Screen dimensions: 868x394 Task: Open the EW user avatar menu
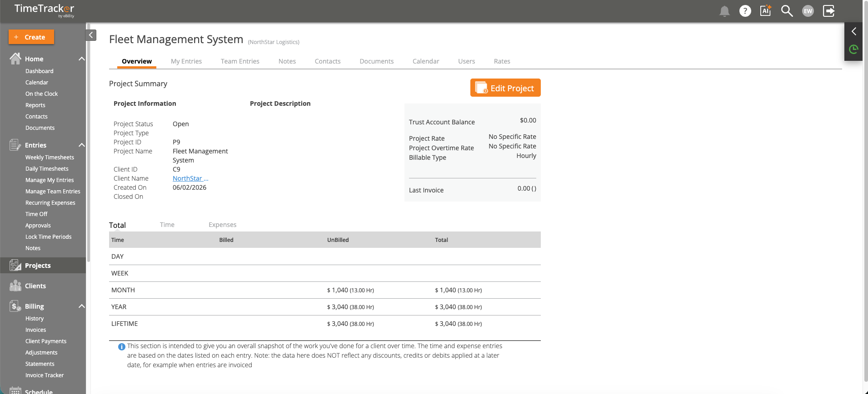[x=808, y=11]
